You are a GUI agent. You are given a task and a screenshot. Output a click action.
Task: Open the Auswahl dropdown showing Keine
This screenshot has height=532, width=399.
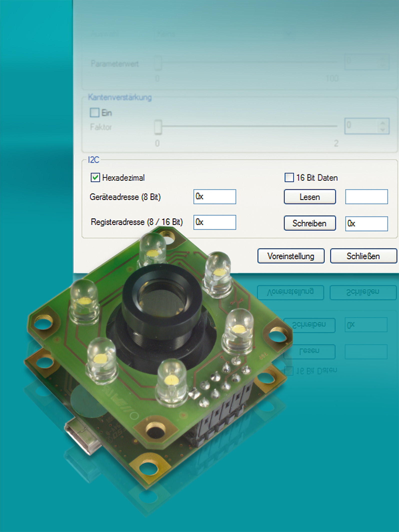224,34
